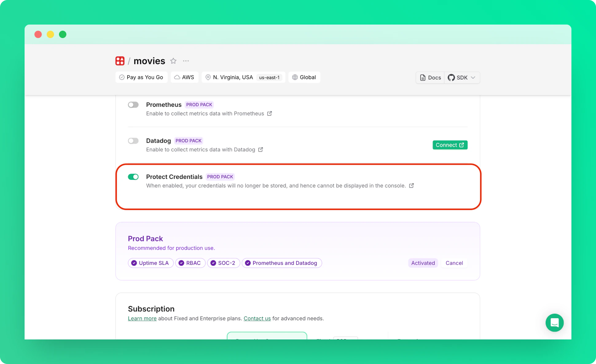Enable the Datadog toggle
Screen dimensions: 596x364
[x=133, y=141]
